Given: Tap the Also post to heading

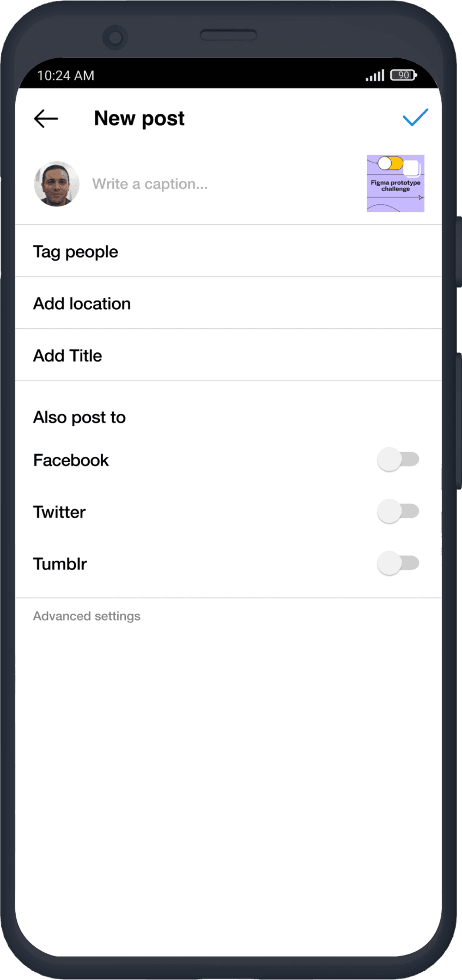Looking at the screenshot, I should click(80, 418).
